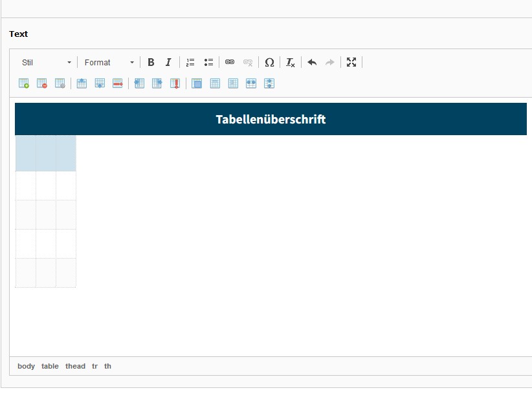Toggle bold formatting
532x399 pixels.
(x=151, y=63)
